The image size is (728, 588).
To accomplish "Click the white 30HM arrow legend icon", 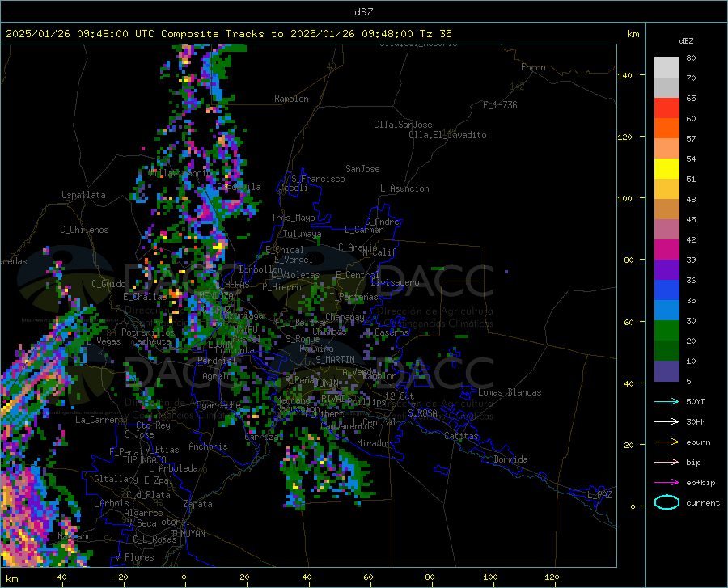I will click(667, 422).
